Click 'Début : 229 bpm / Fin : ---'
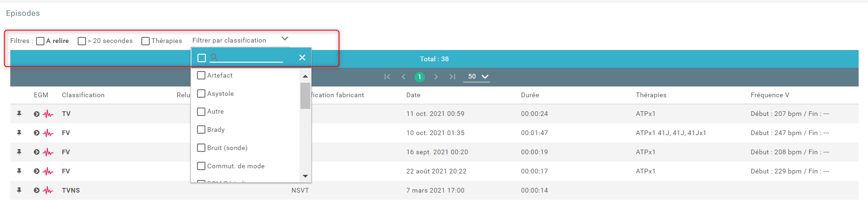 [x=790, y=171]
